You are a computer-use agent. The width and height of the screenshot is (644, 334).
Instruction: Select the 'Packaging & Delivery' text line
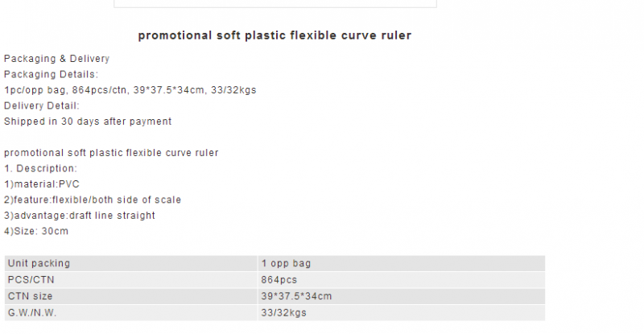pyautogui.click(x=56, y=59)
